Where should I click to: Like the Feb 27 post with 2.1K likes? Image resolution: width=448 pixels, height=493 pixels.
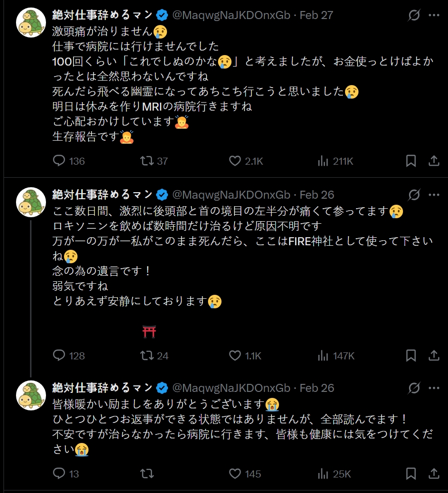[235, 161]
